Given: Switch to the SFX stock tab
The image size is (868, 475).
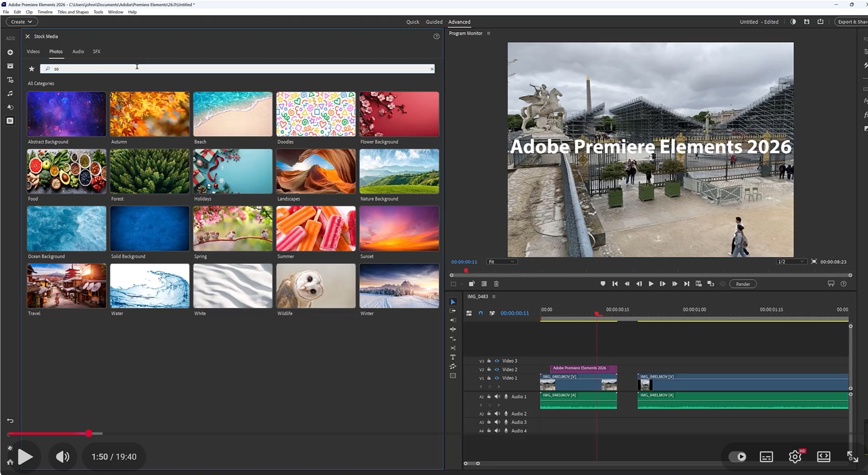Looking at the screenshot, I should pyautogui.click(x=97, y=52).
